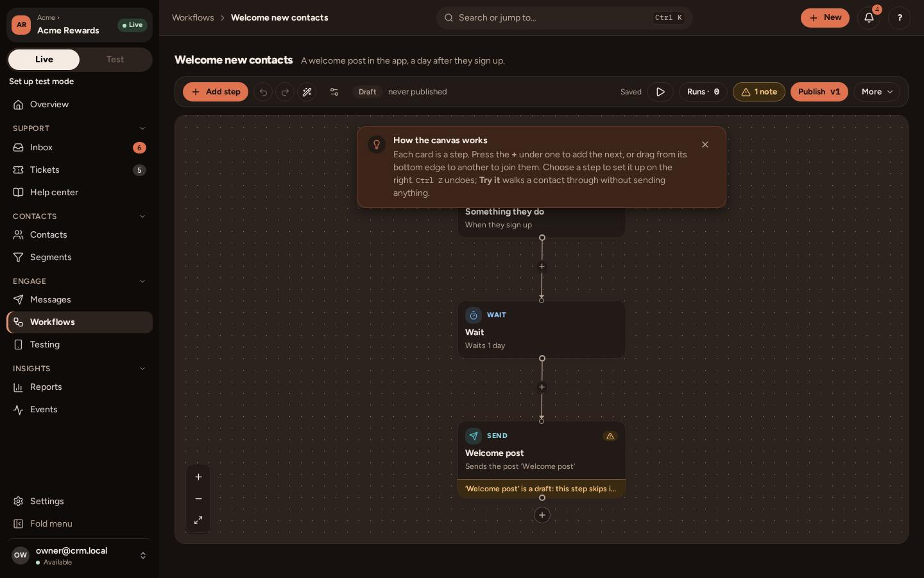Go to Messages
This screenshot has height=578, width=924.
(80, 300)
